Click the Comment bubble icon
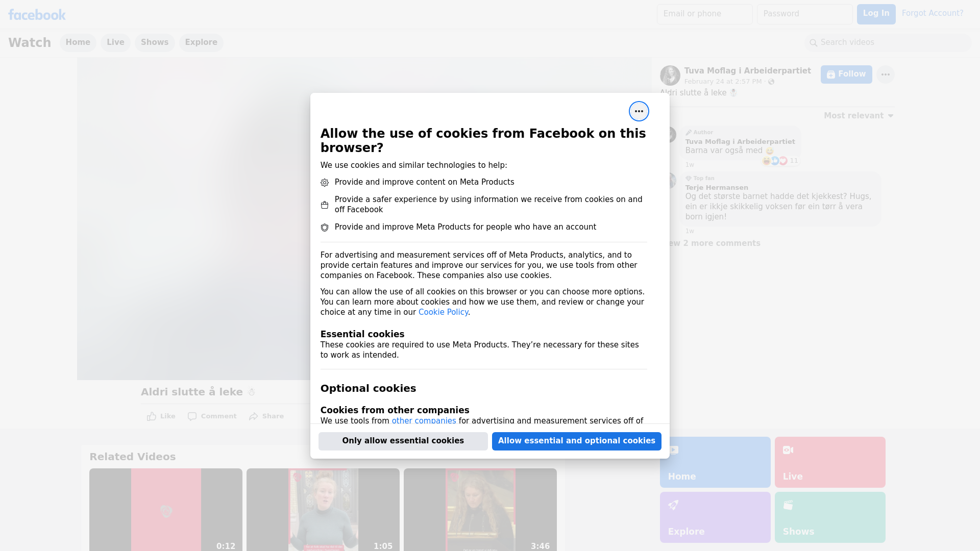Image resolution: width=980 pixels, height=551 pixels. [x=192, y=416]
